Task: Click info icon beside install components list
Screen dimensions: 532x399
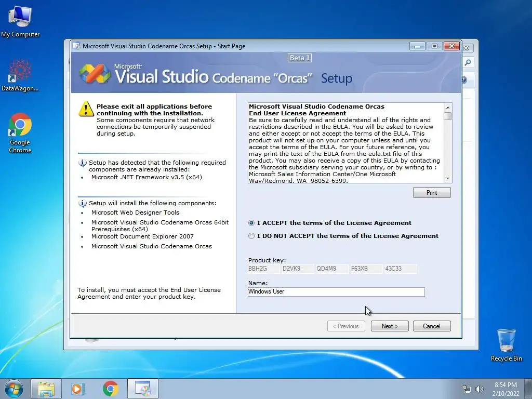Action: [x=83, y=203]
